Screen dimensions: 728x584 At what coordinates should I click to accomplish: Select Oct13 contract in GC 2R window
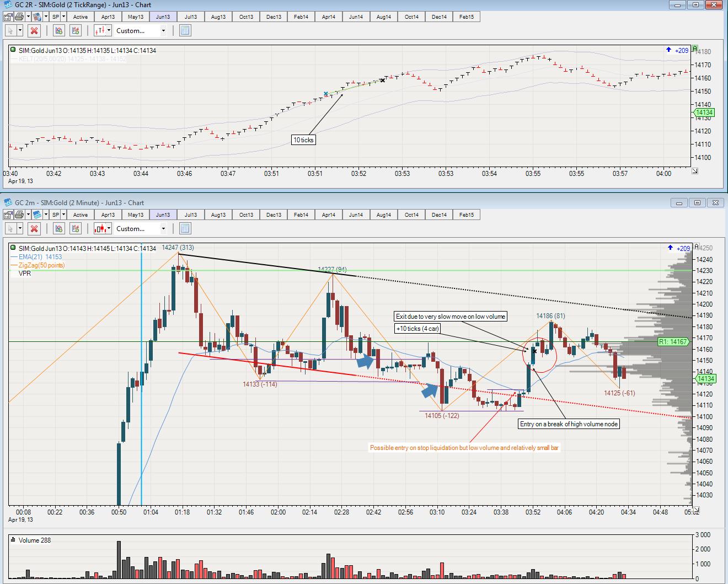coord(246,17)
